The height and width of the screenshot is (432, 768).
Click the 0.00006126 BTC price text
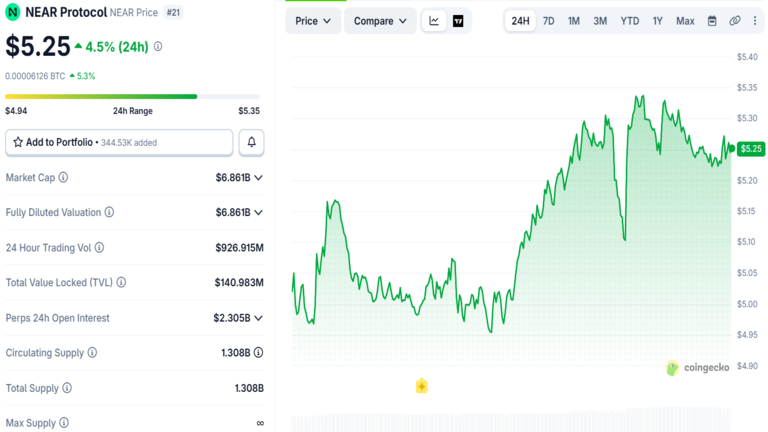pyautogui.click(x=35, y=76)
